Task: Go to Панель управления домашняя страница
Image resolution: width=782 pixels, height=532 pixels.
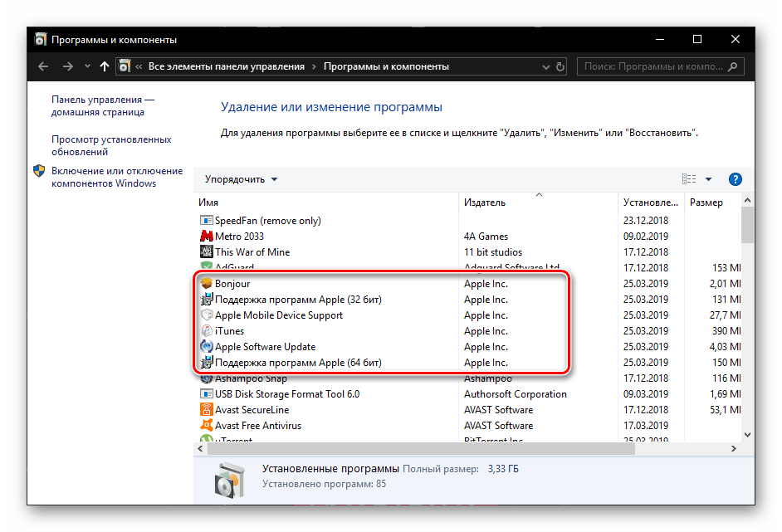Action: [102, 105]
